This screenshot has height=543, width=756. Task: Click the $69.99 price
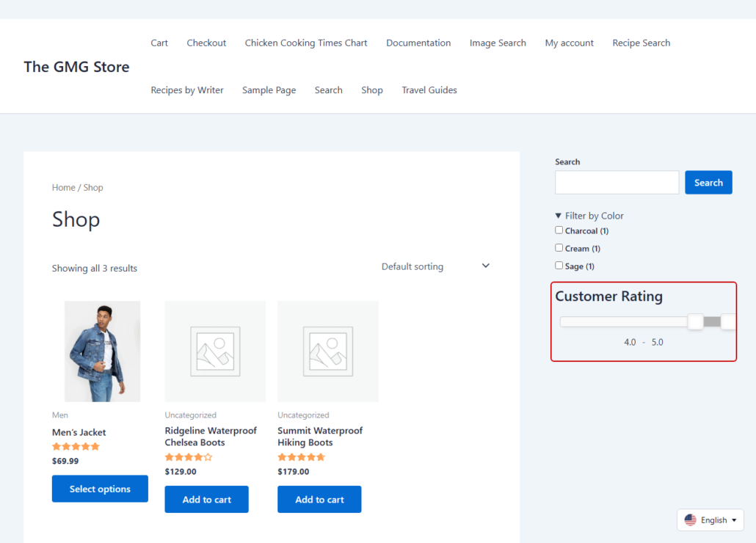tap(65, 461)
